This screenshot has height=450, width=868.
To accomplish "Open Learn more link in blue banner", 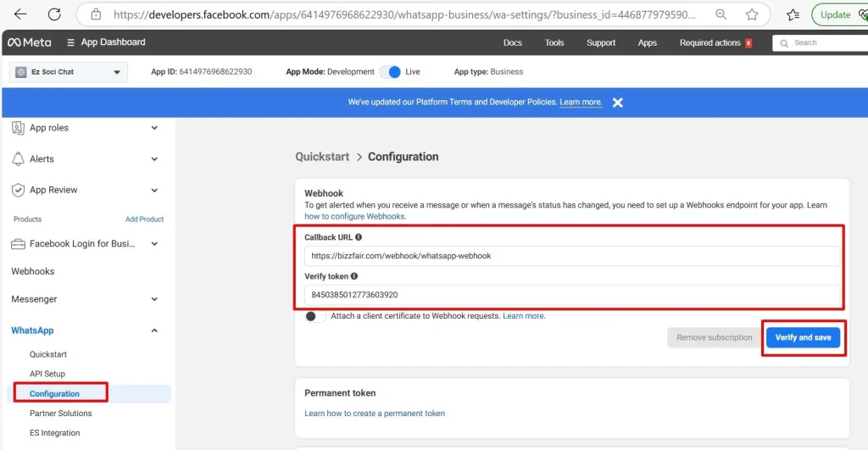I will (581, 102).
